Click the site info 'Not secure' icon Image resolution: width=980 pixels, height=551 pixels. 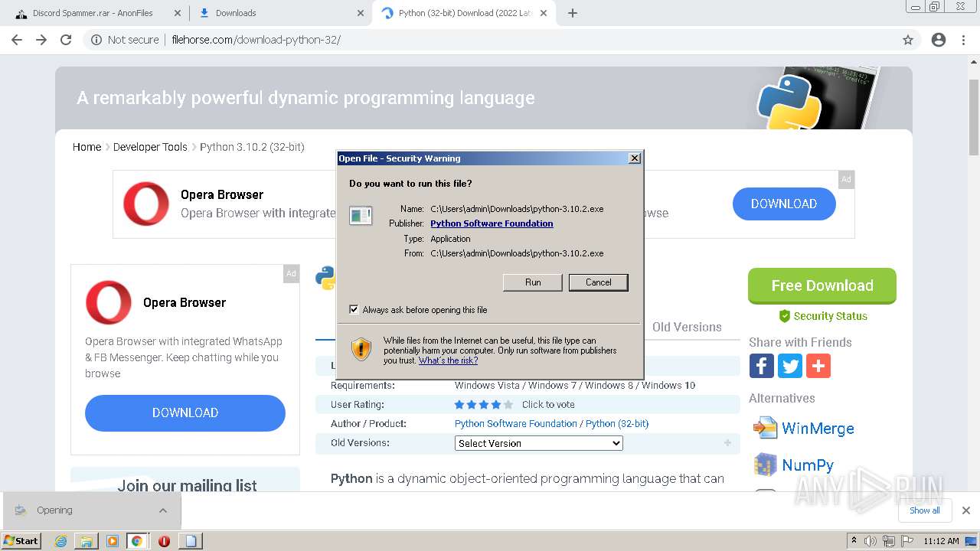[96, 40]
